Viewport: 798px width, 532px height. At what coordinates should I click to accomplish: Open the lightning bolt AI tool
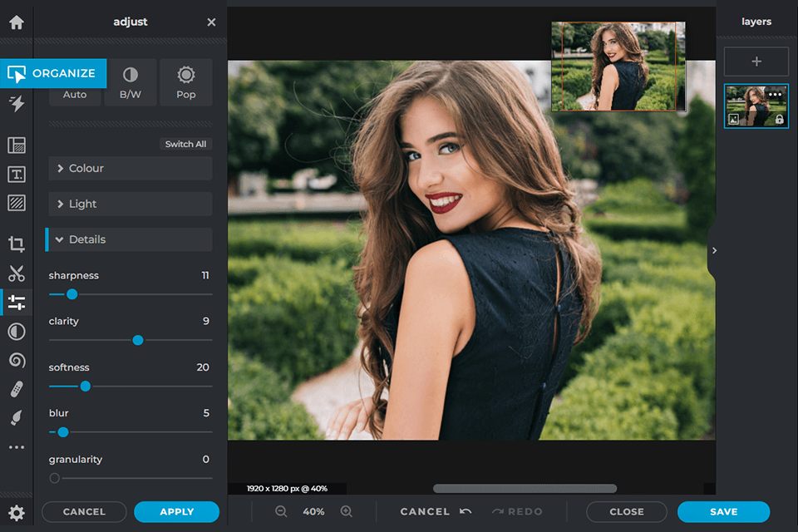17,103
